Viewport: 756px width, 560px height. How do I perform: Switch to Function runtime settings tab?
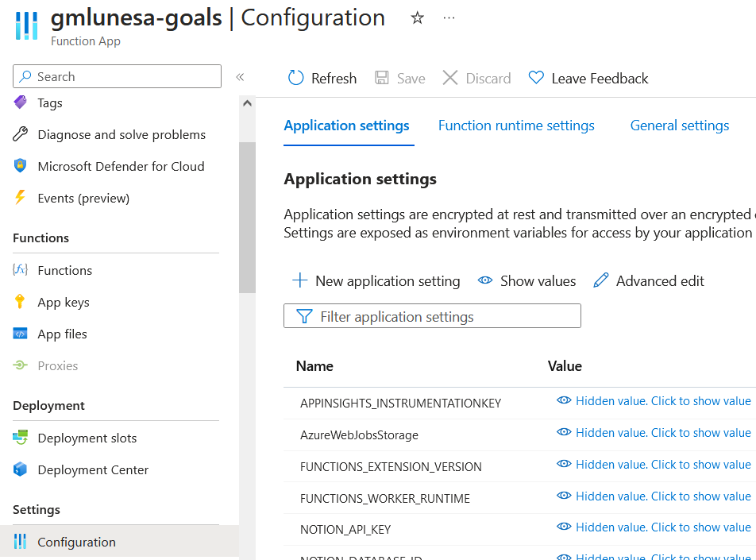(x=516, y=126)
